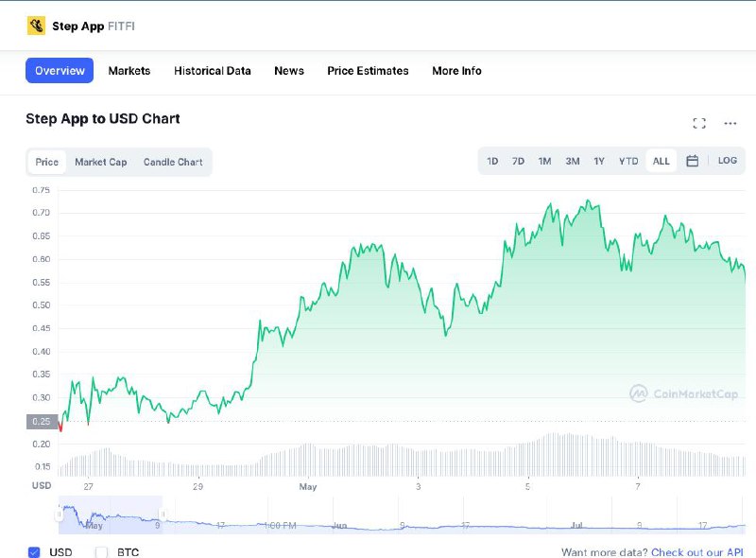View the Price Estimates tab
Viewport: 756px width, 558px height.
click(x=368, y=71)
